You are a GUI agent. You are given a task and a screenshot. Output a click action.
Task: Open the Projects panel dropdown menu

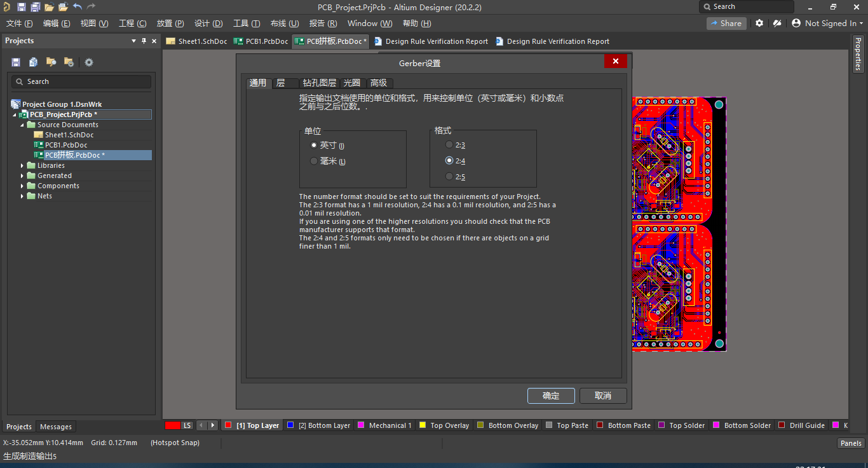(x=134, y=41)
